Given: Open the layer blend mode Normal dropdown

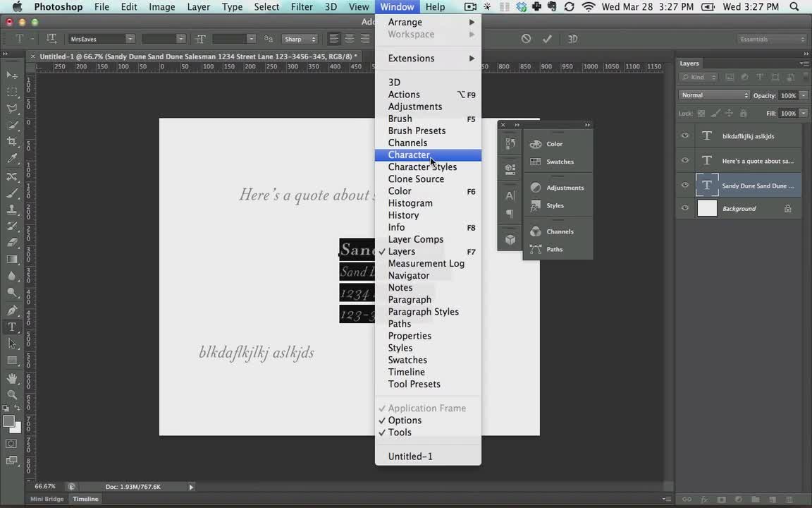Looking at the screenshot, I should point(713,95).
